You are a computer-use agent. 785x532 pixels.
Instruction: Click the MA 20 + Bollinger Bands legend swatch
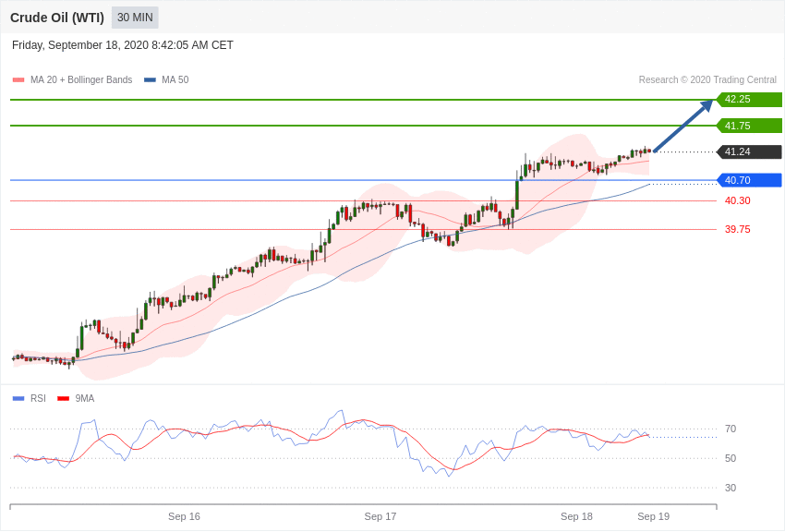[18, 80]
